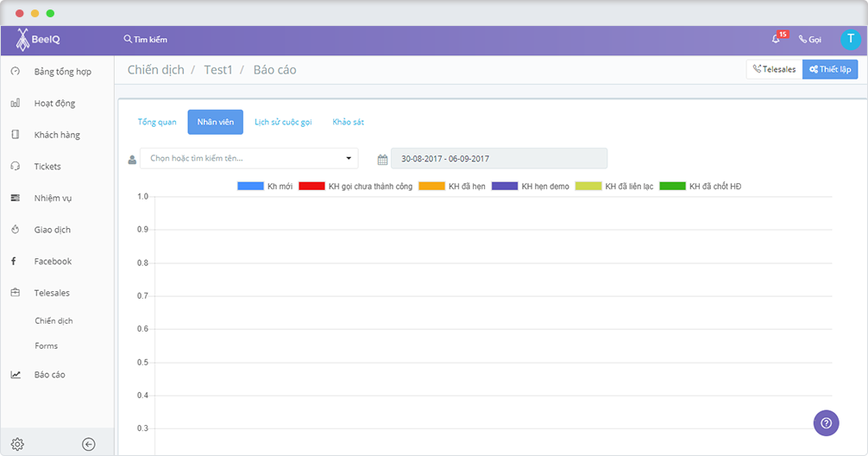Click the settings gear icon in sidebar
This screenshot has width=868, height=456.
point(17,444)
